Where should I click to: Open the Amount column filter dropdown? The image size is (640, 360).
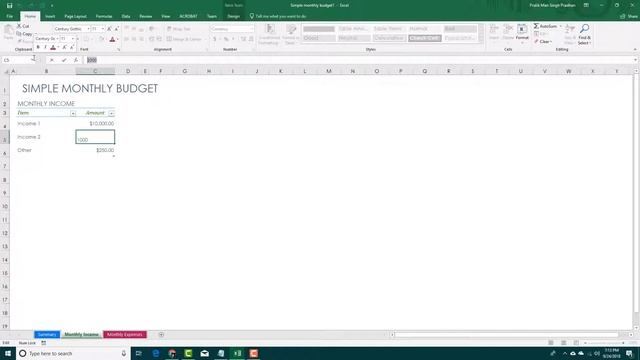[x=111, y=113]
